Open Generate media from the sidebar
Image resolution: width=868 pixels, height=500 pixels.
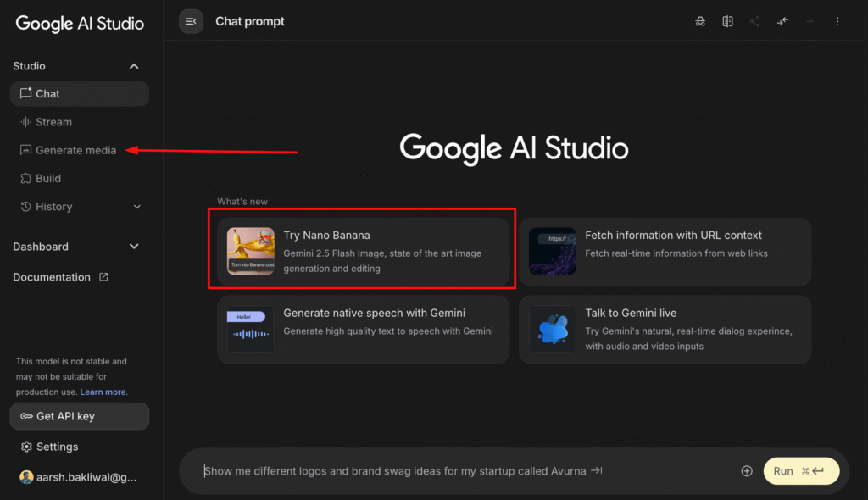(75, 150)
